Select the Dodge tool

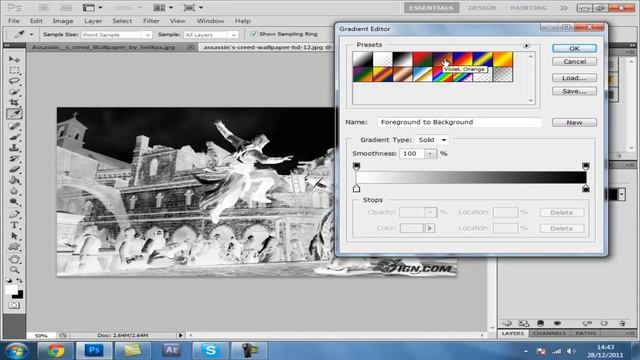pyautogui.click(x=14, y=202)
